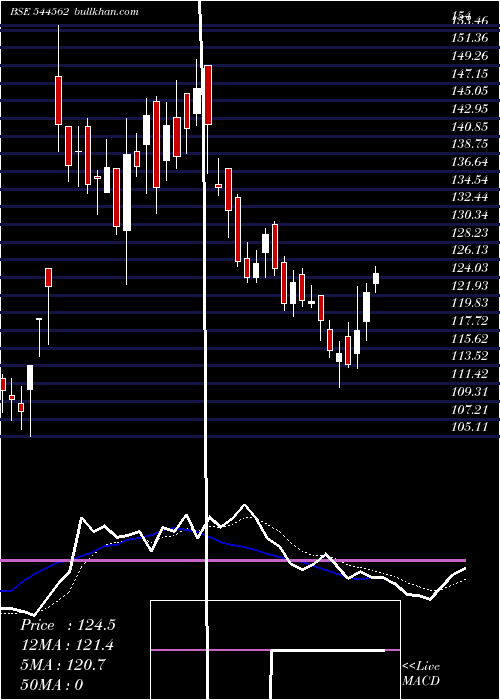Select the 109.31 price axis label
Viewport: 500px width, 700px height.
pyautogui.click(x=470, y=392)
